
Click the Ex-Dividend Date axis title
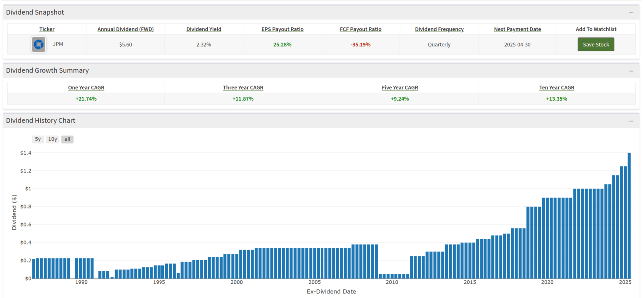click(x=331, y=292)
